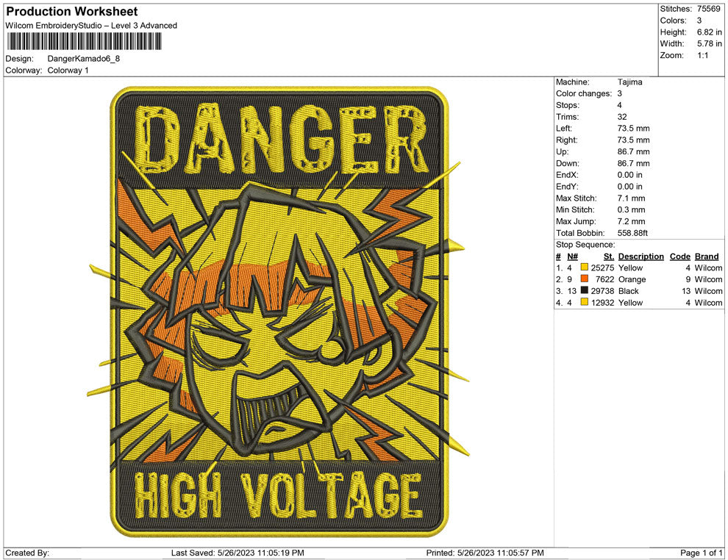
Task: Click the 'St.' column header
Action: tap(609, 256)
